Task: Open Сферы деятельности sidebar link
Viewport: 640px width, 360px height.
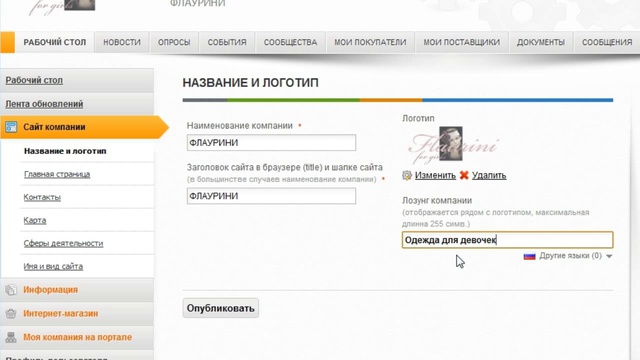Action: (x=63, y=243)
